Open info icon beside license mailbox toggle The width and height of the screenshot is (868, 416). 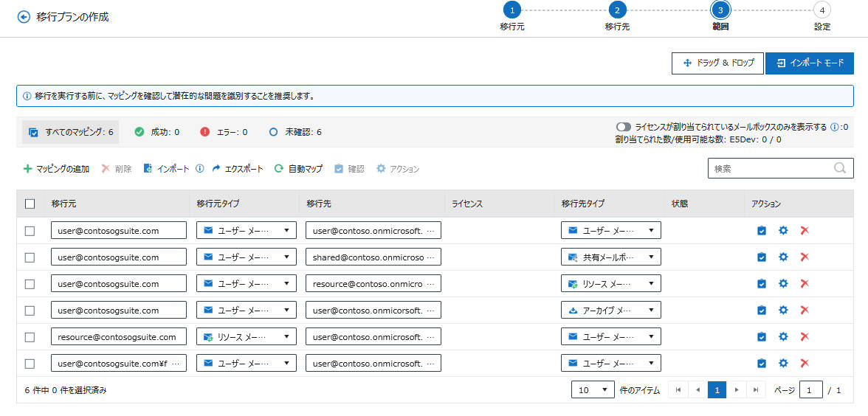834,127
